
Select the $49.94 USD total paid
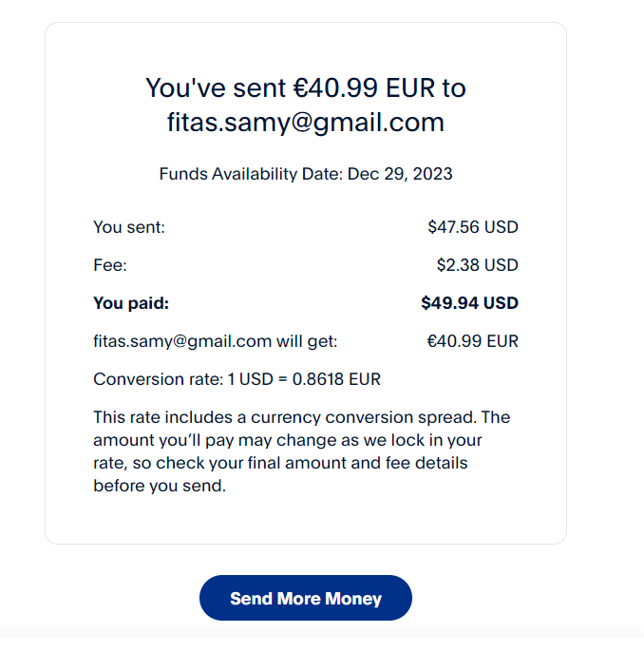coord(469,303)
